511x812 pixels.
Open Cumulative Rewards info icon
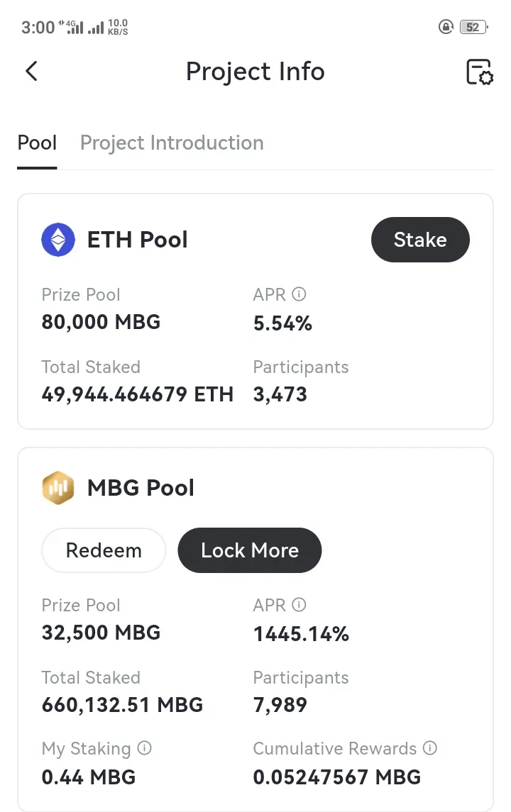(430, 747)
